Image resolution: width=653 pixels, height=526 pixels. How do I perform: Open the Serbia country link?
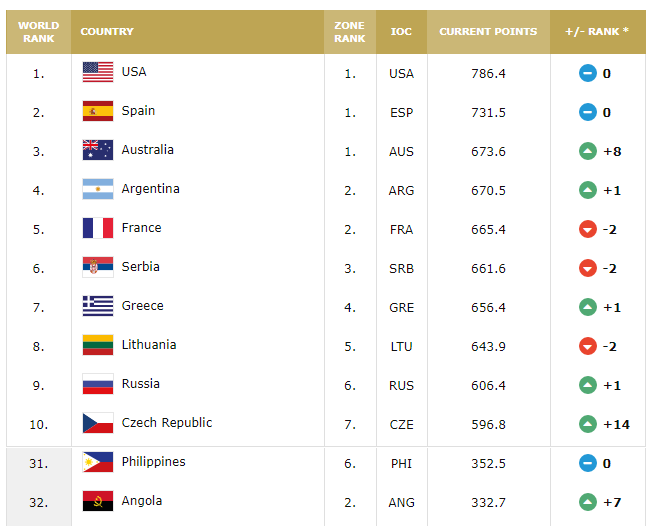coord(140,267)
